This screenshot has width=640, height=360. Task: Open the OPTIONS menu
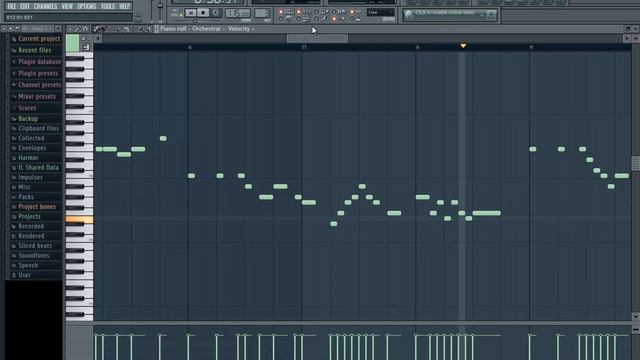coord(87,7)
